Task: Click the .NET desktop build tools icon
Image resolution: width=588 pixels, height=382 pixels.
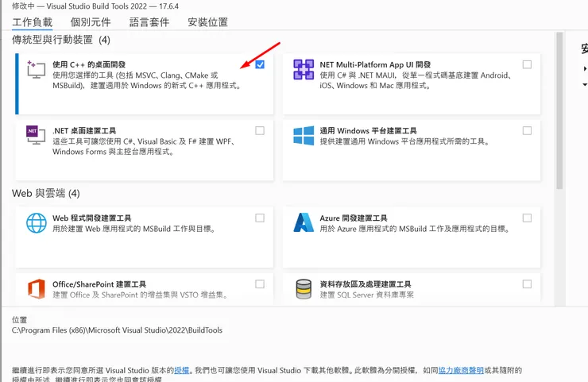Action: 36,135
